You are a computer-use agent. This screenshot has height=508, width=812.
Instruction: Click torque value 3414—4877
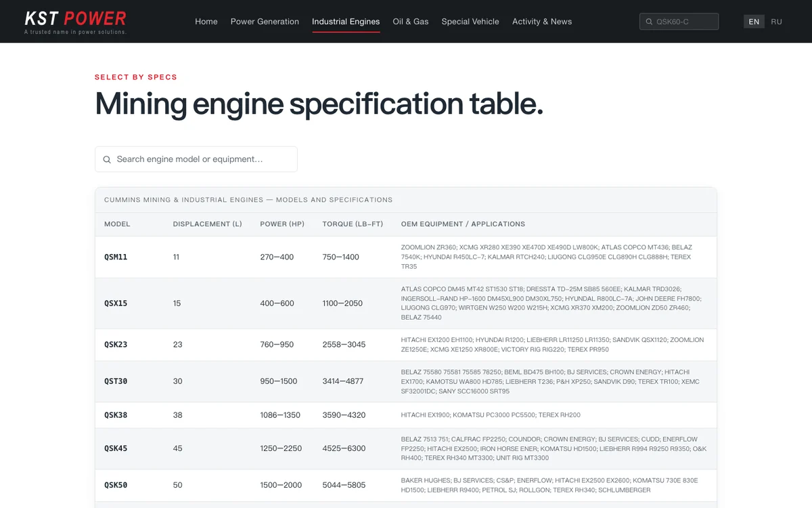point(343,381)
